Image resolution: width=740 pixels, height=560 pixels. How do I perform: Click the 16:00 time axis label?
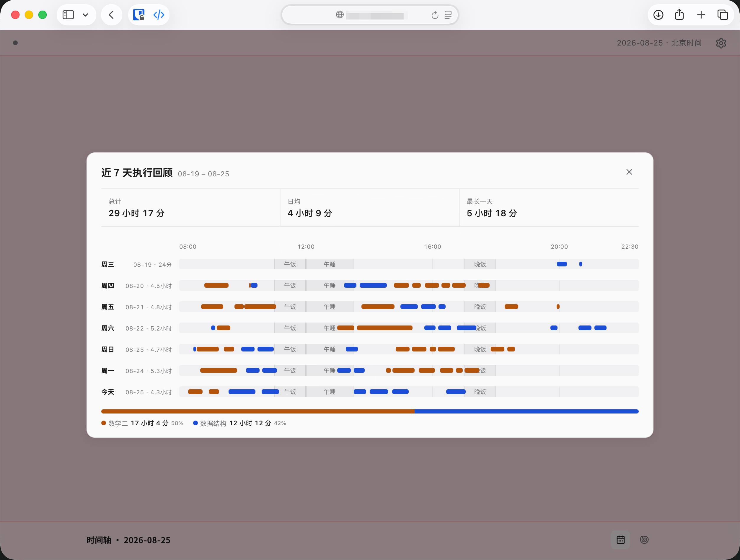(433, 247)
